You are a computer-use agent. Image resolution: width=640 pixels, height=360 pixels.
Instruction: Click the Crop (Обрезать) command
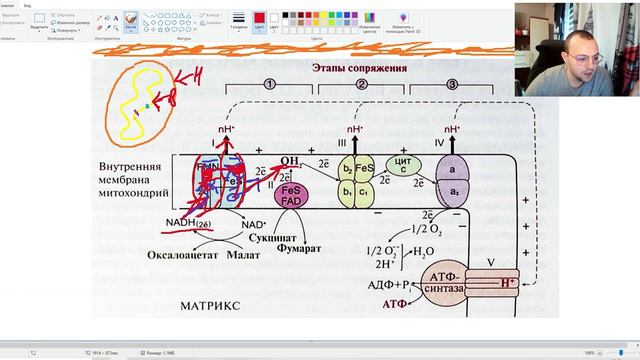tap(62, 15)
